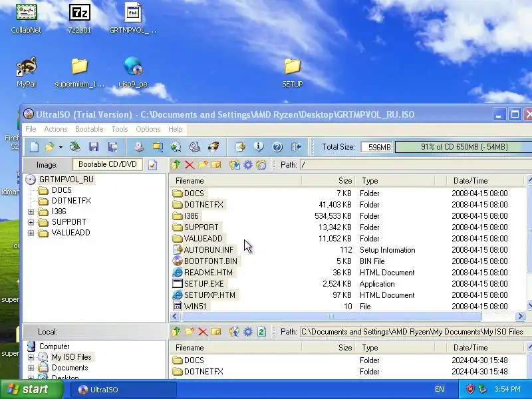Select WIN51 file in the list

pyautogui.click(x=195, y=307)
